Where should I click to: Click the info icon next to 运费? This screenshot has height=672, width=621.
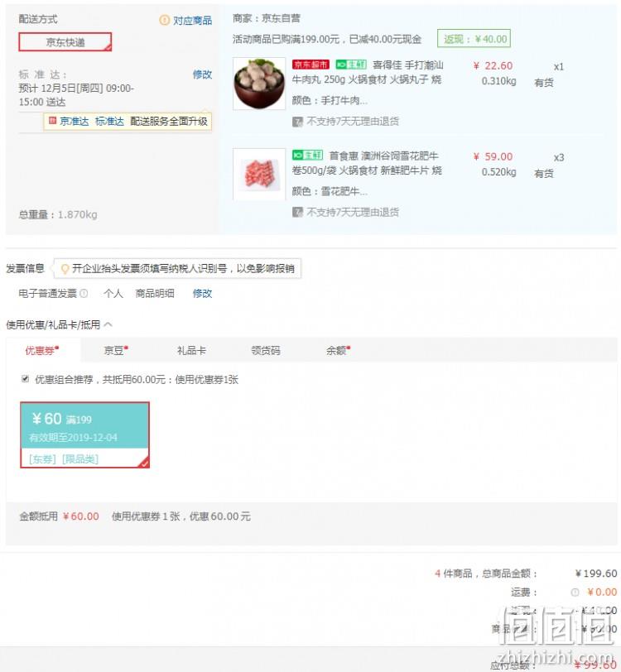coord(575,593)
